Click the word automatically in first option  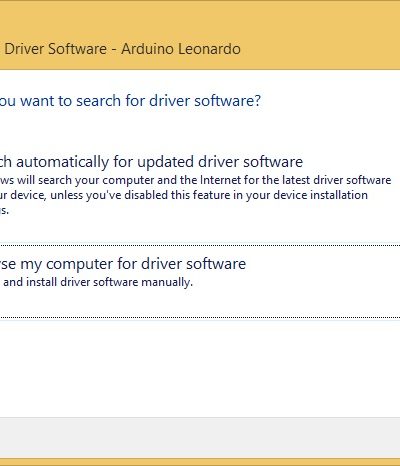point(62,162)
